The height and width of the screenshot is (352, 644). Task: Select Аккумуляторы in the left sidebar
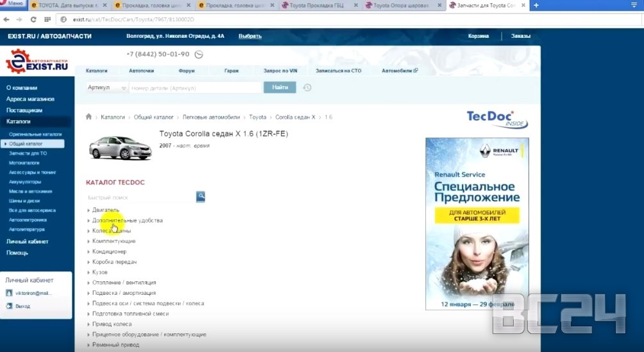pos(25,182)
